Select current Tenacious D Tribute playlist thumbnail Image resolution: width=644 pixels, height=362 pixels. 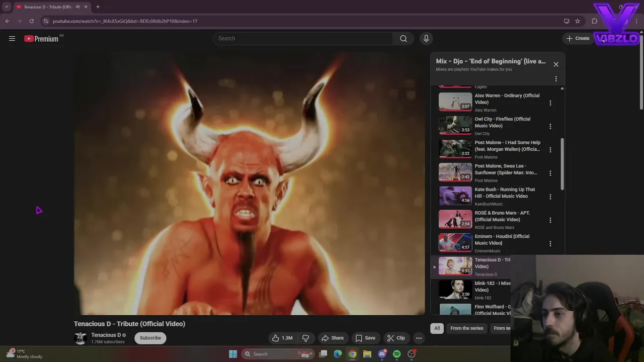pyautogui.click(x=455, y=266)
